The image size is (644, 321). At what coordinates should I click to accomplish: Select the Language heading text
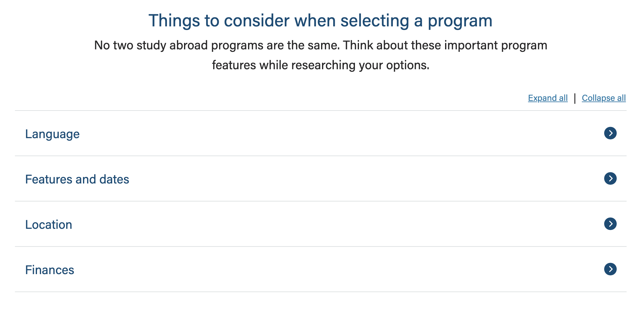tap(52, 134)
